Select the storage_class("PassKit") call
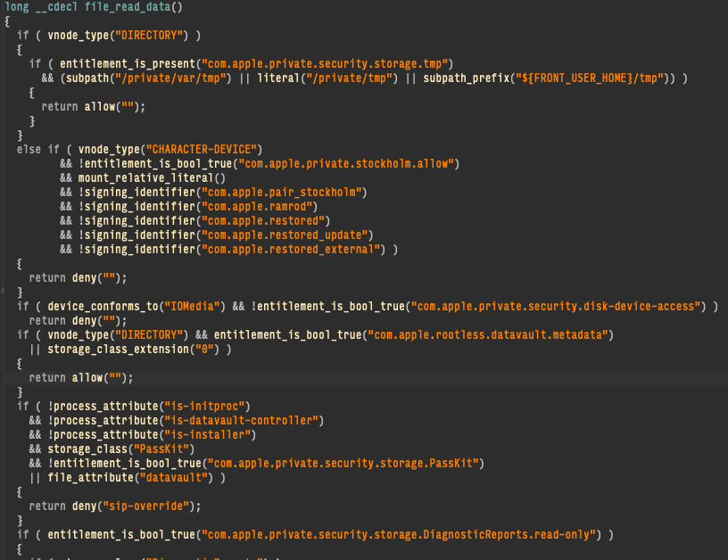The height and width of the screenshot is (560, 728). [x=120, y=449]
